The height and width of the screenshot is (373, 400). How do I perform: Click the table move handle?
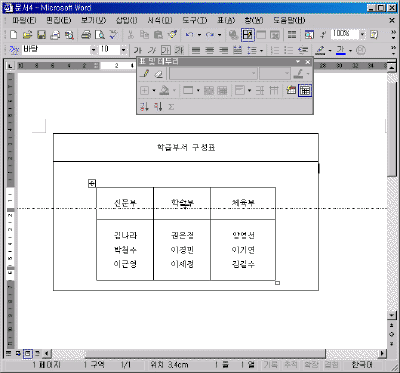tap(92, 183)
